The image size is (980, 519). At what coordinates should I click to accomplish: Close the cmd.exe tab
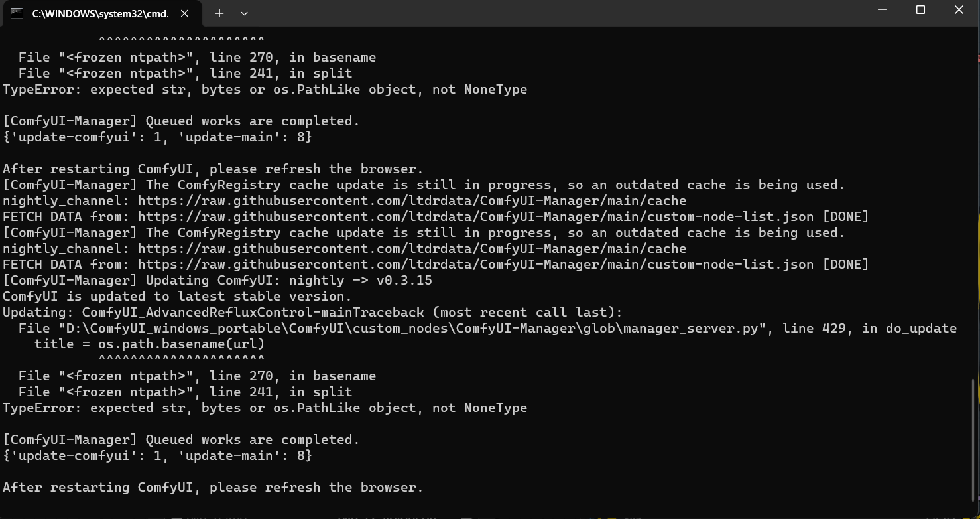coord(185,13)
